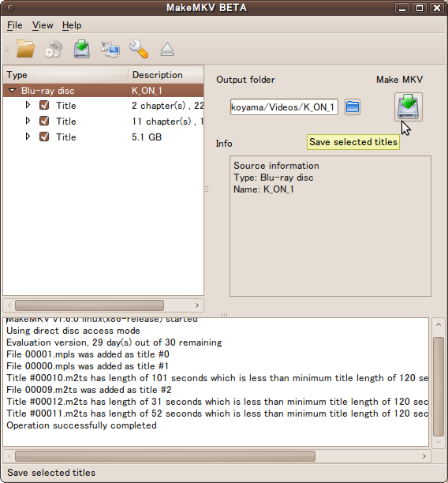Click the "Operation successfully completed" log line
Viewport: 448px width, 483px height.
click(81, 425)
